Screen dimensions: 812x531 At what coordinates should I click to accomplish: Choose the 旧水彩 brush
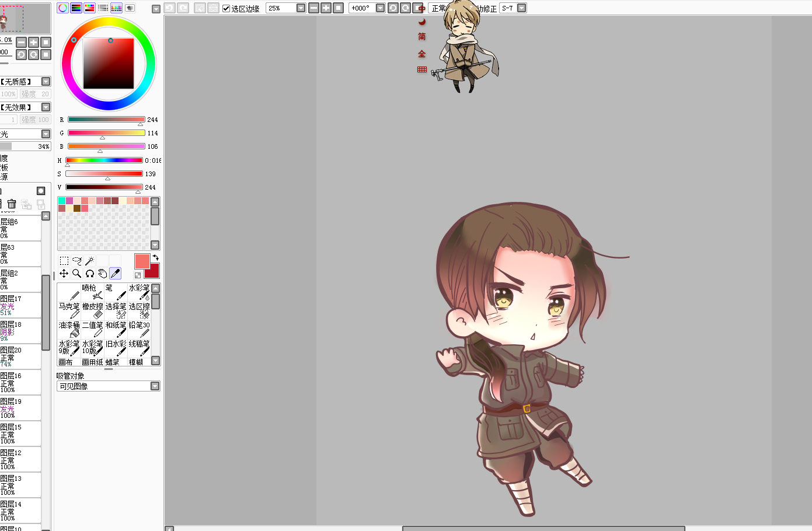116,348
